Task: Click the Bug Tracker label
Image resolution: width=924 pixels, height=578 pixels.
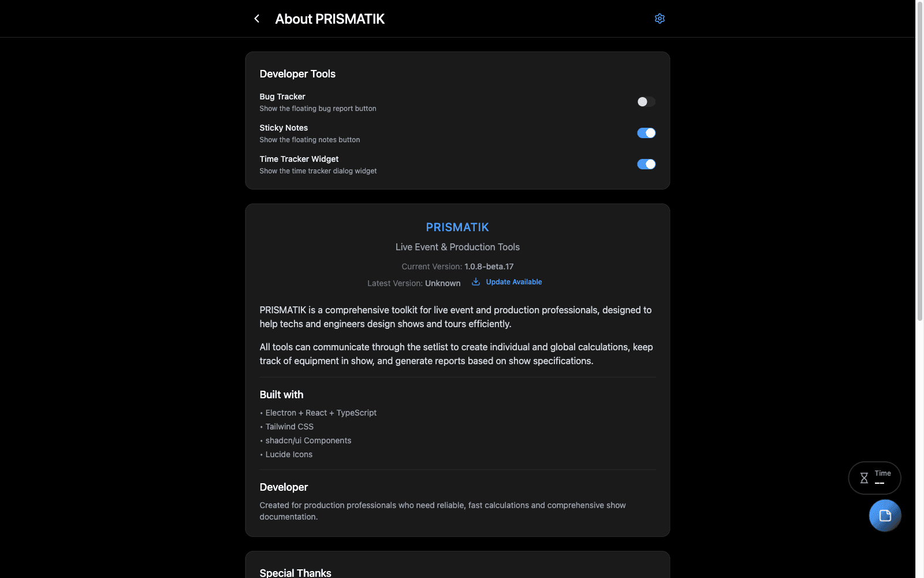Action: (x=282, y=97)
